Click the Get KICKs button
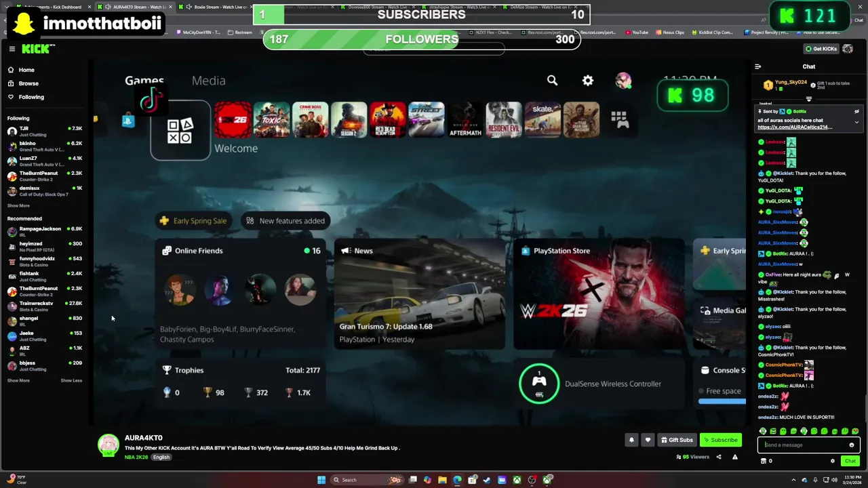 pos(821,49)
